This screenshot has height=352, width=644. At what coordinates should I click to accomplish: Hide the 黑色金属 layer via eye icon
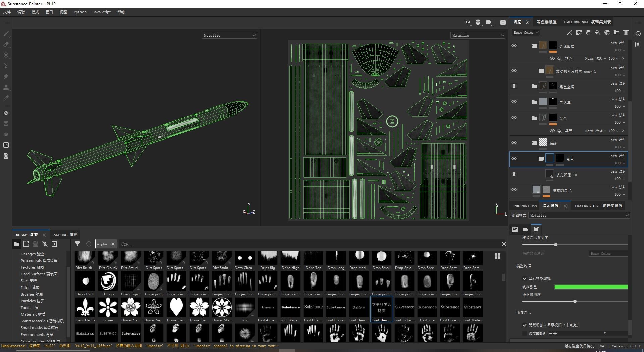514,86
